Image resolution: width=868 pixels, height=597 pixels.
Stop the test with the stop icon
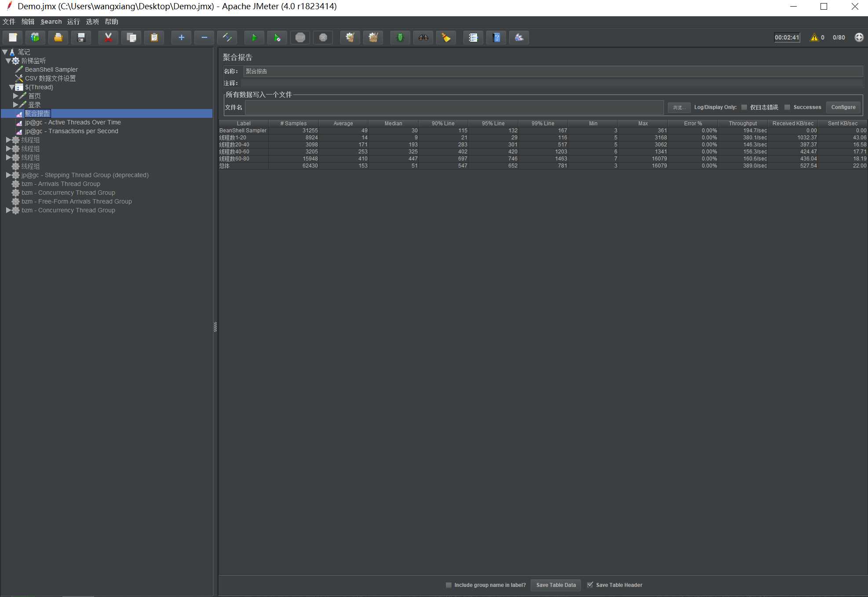(300, 37)
